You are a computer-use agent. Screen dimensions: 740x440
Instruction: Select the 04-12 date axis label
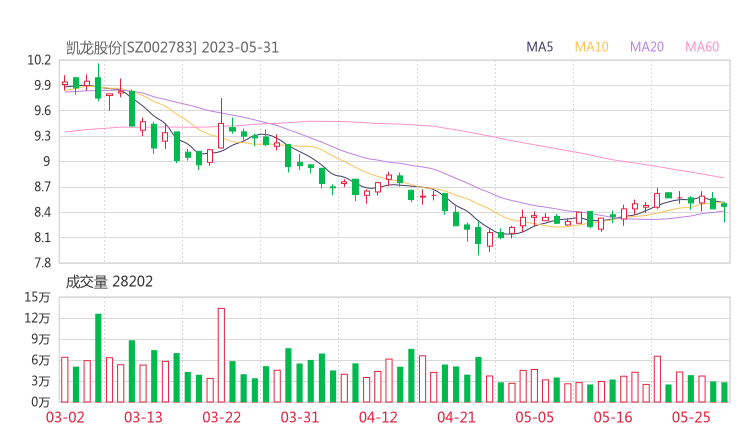pos(378,417)
